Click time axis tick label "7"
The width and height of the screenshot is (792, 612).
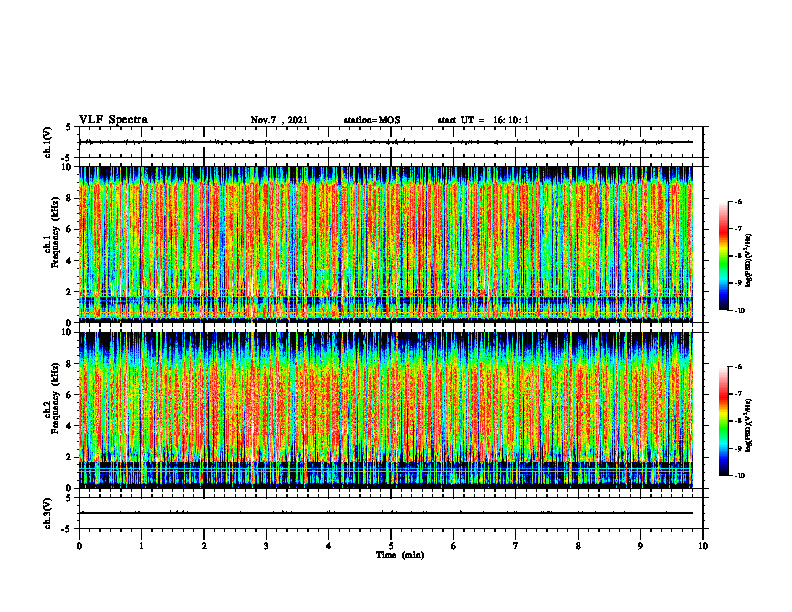tap(516, 546)
